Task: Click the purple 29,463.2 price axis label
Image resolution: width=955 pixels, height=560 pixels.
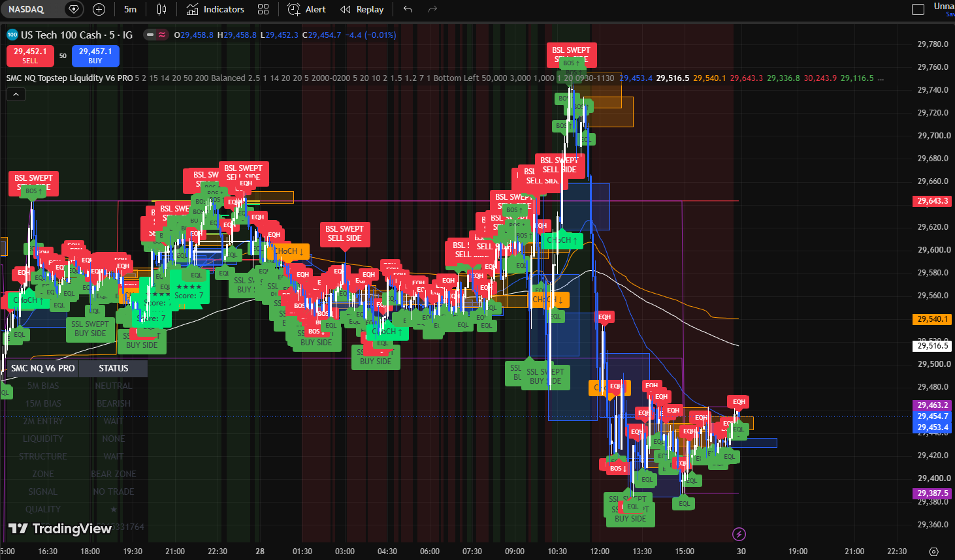Action: pyautogui.click(x=932, y=405)
